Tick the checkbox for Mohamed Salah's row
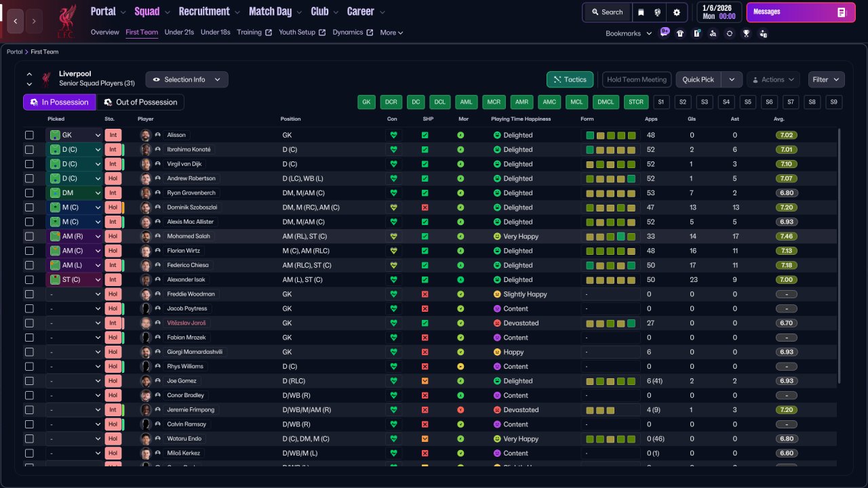Image resolution: width=868 pixels, height=488 pixels. (29, 237)
